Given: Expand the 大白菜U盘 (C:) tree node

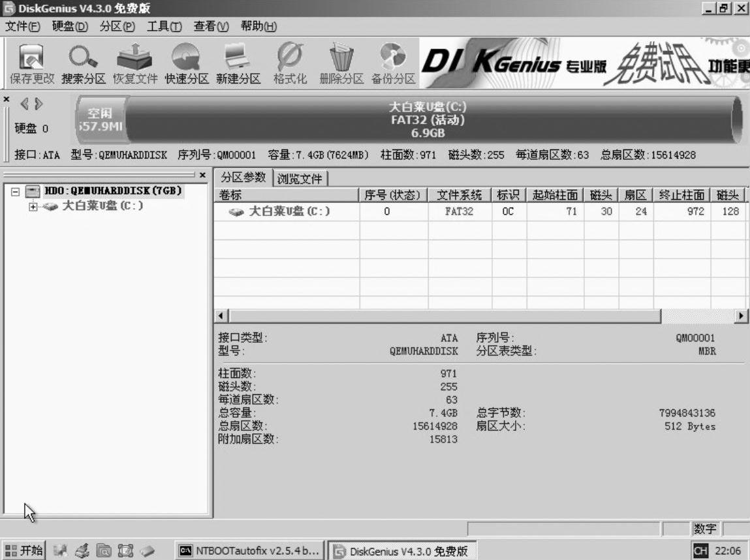Looking at the screenshot, I should (33, 206).
